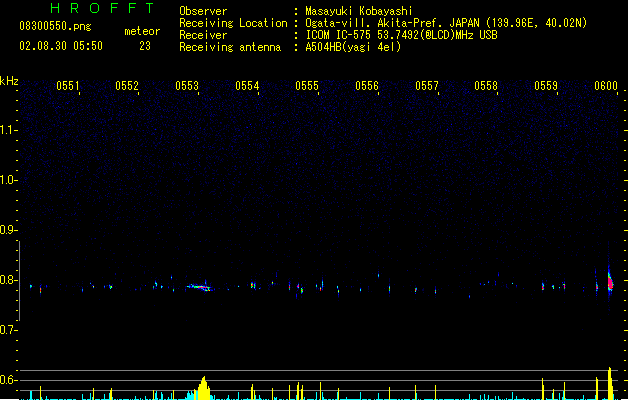Select the file name 08300550.png

(x=55, y=26)
